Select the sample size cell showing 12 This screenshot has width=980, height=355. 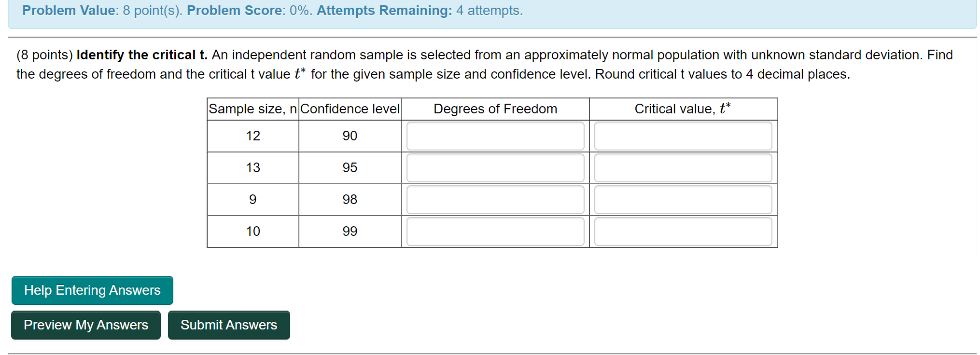[x=253, y=136]
